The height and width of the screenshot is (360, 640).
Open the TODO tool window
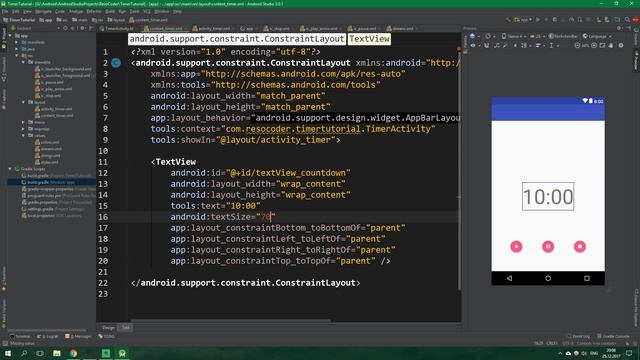coord(107,336)
